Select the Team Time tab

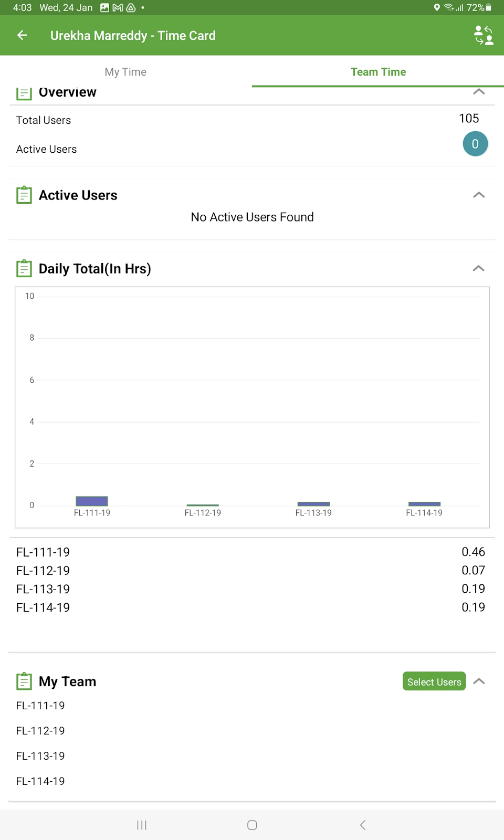pyautogui.click(x=378, y=72)
